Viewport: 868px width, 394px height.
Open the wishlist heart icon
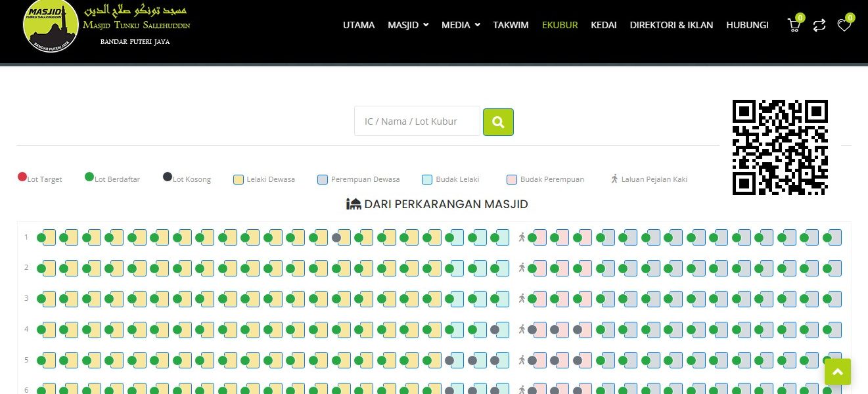(x=844, y=26)
